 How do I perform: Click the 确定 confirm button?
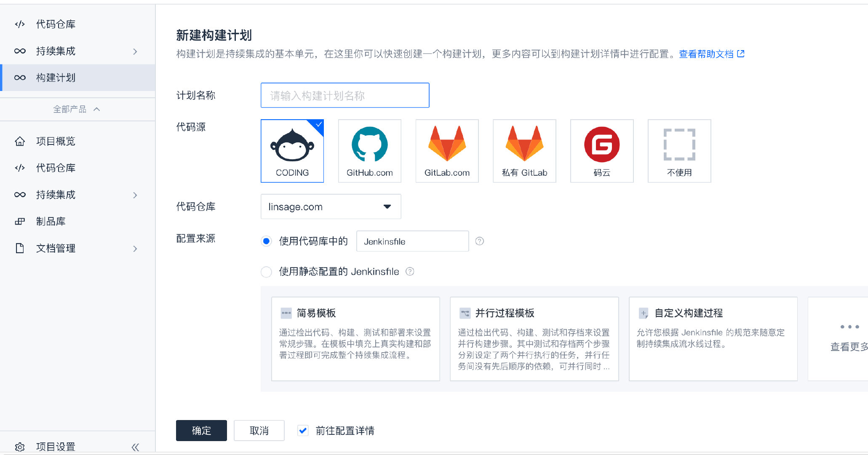[x=201, y=431]
